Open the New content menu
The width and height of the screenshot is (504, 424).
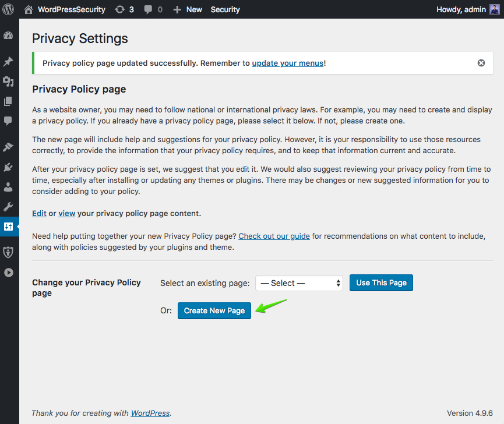(x=188, y=10)
